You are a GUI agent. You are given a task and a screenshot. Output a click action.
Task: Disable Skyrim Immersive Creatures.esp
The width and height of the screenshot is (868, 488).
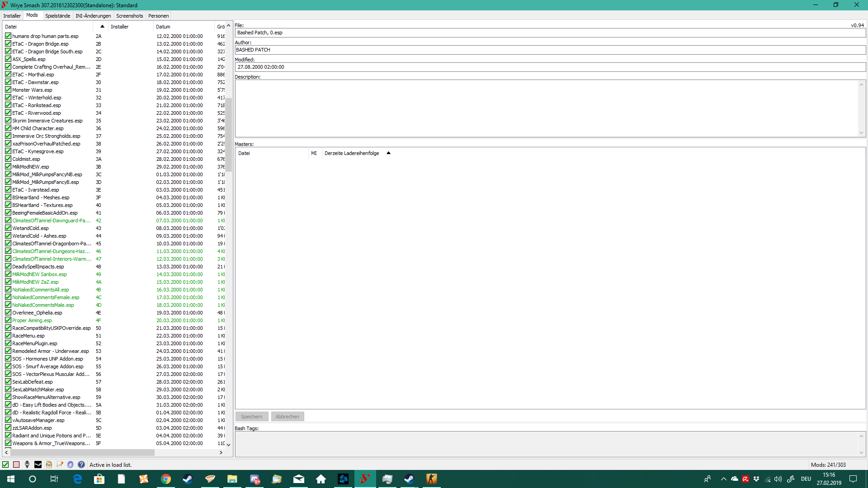(x=8, y=121)
